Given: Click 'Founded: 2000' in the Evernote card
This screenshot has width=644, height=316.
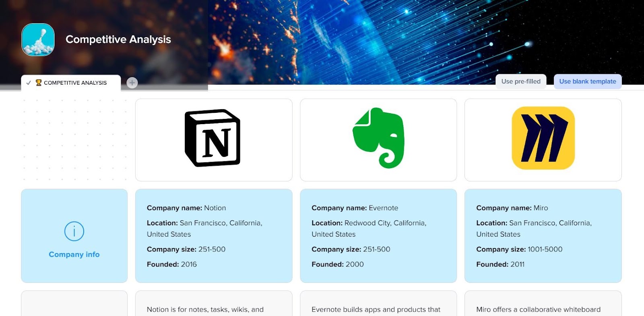Looking at the screenshot, I should tap(338, 264).
